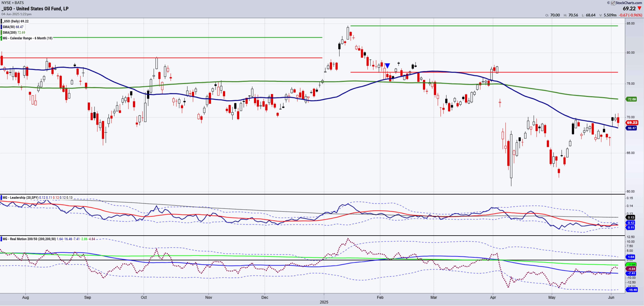This screenshot has height=306, width=644.
Task: Click the blue -7.41 Real Motion axis tag
Action: point(631,274)
